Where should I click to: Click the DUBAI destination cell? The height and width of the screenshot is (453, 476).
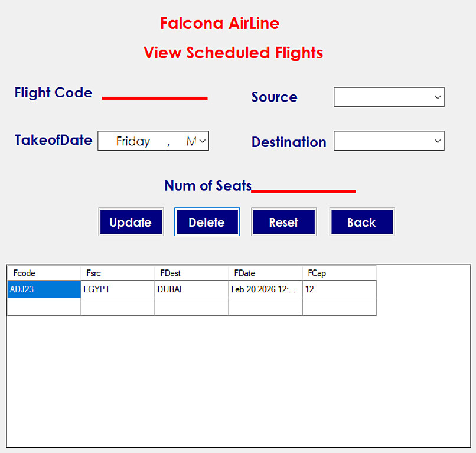(x=191, y=289)
